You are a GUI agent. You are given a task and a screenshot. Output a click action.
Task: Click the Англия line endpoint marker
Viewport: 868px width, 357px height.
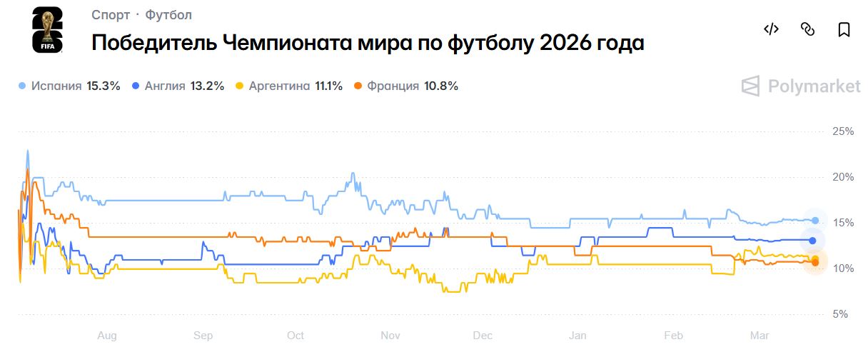812,241
